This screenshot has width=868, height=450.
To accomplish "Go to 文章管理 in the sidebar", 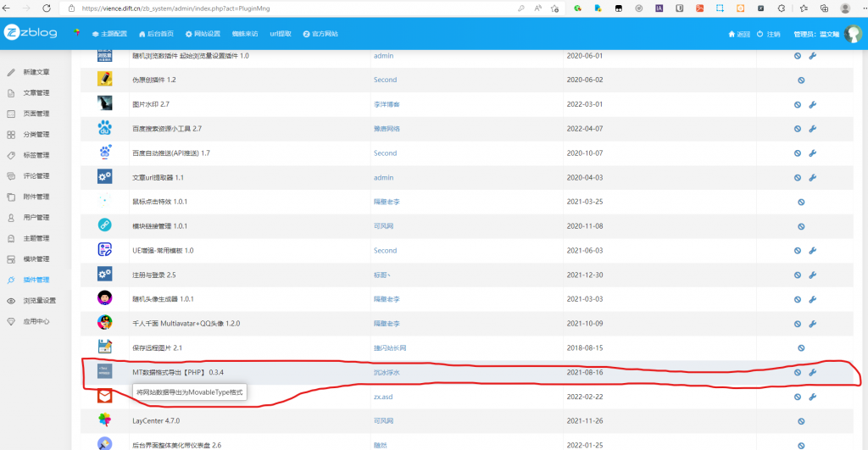I will point(36,92).
